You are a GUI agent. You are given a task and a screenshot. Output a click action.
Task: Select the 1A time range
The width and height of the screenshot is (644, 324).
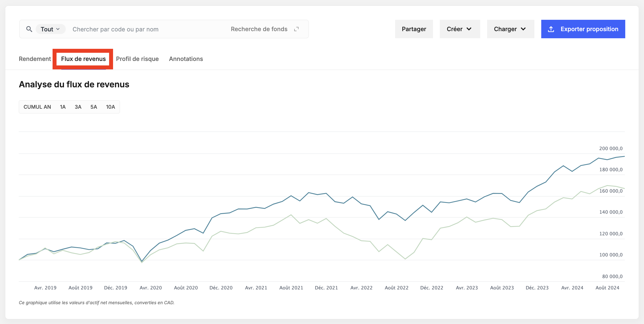tap(63, 107)
